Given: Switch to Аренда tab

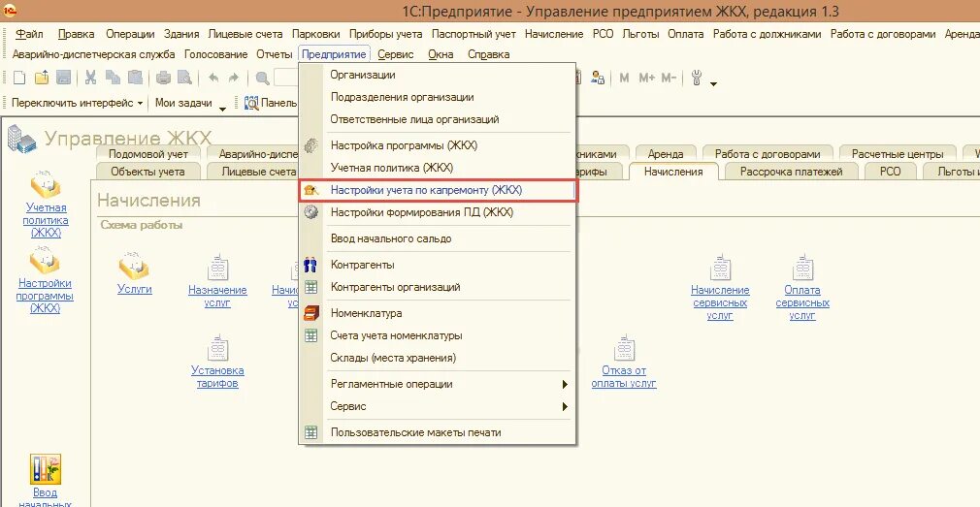Looking at the screenshot, I should tap(666, 153).
